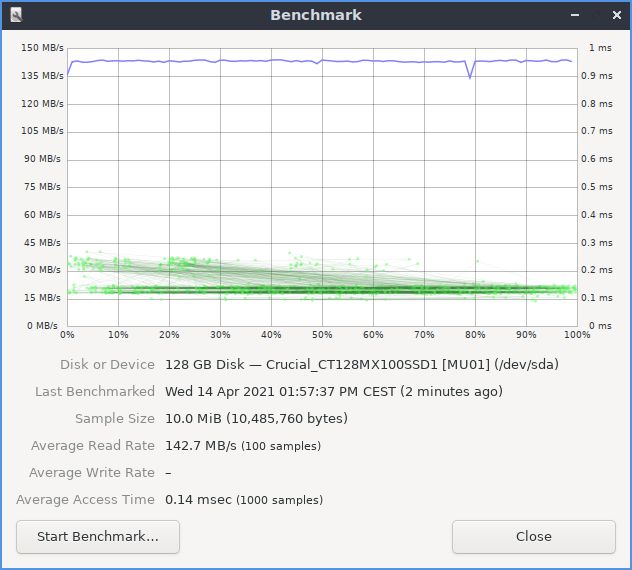Click the 0.1 ms axis label
This screenshot has width=632, height=570.
(x=597, y=298)
